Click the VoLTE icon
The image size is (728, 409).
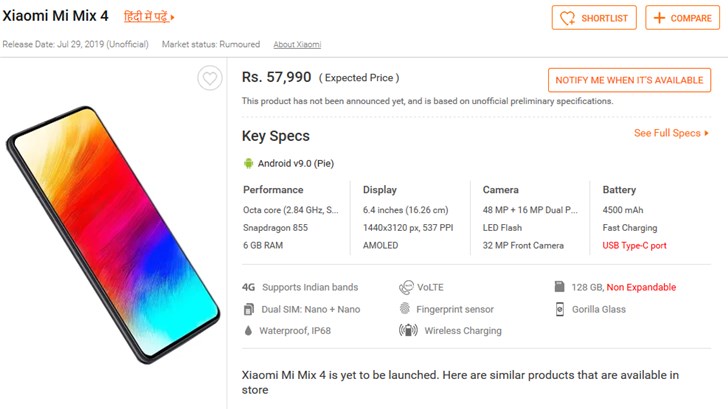[x=406, y=287]
